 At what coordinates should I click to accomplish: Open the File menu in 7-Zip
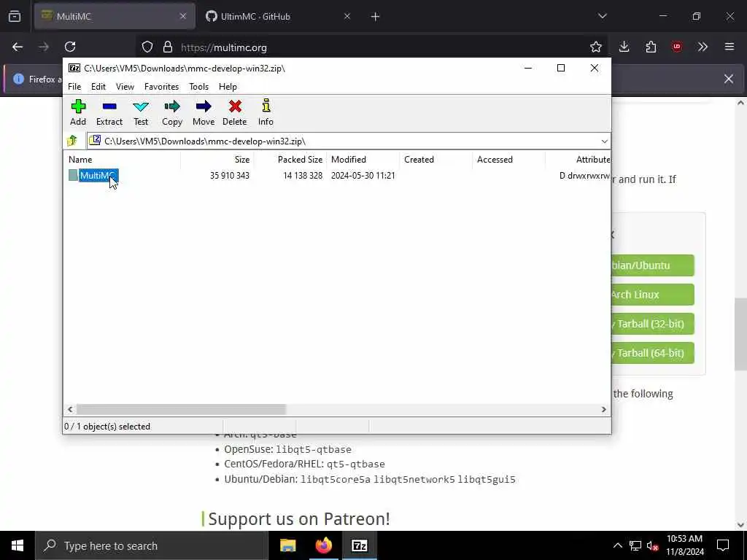pos(74,87)
